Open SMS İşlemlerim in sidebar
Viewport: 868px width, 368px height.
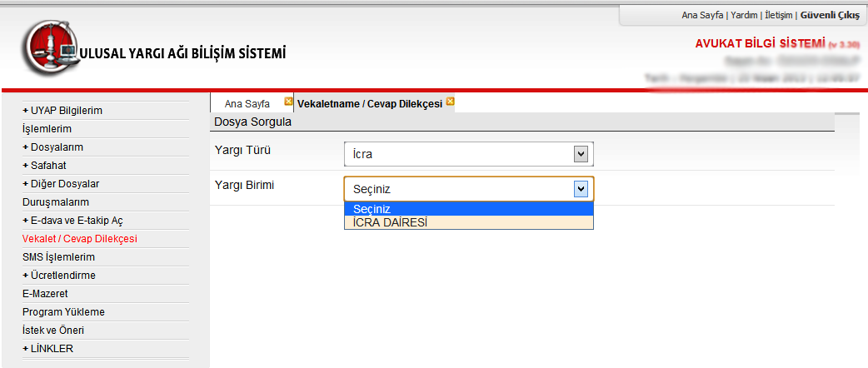click(x=58, y=257)
